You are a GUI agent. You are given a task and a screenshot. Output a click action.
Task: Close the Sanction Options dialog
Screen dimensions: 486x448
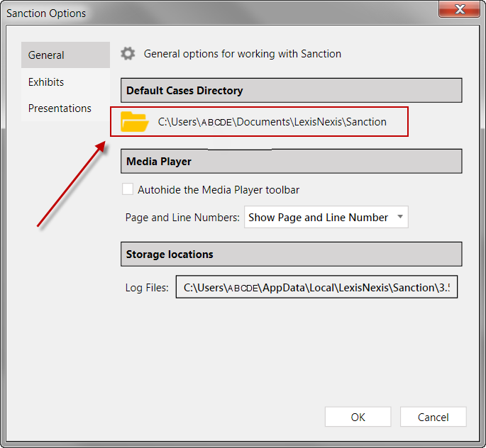[459, 9]
